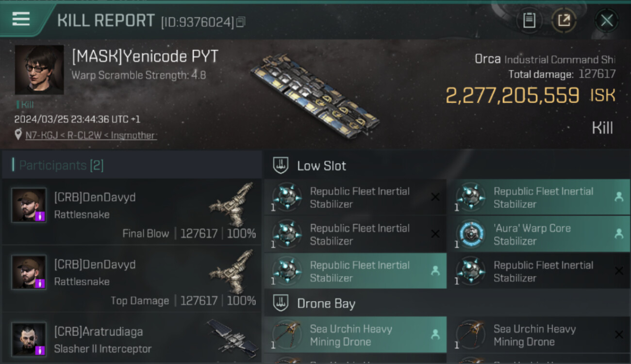Close the kill report window
This screenshot has height=364, width=631.
click(606, 20)
